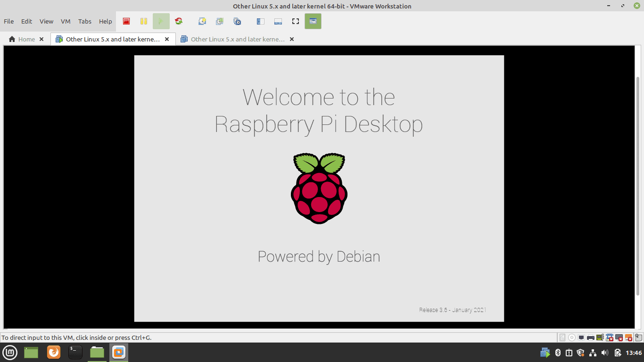Open the clock showing 13:46

634,353
